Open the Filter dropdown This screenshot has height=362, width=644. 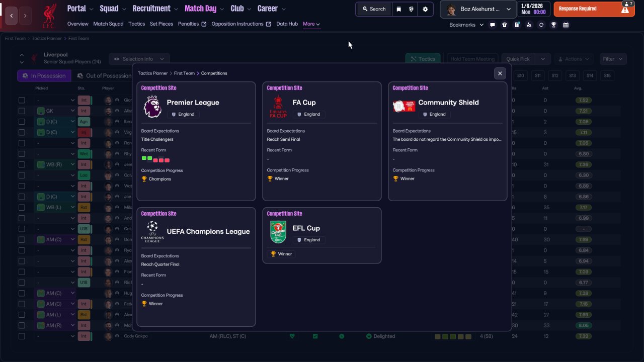pyautogui.click(x=613, y=59)
